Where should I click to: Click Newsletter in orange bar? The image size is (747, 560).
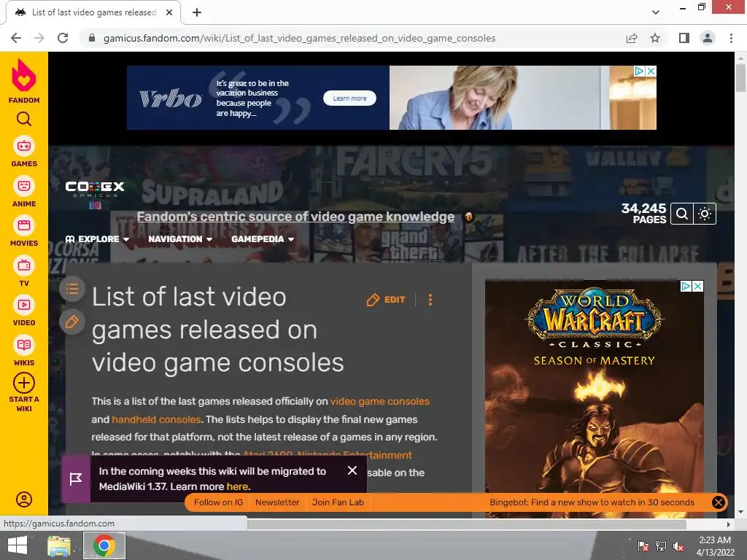coord(277,502)
